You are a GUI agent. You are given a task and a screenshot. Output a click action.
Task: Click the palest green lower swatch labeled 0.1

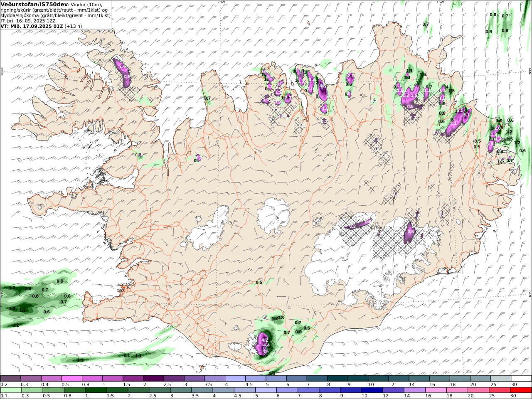click(11, 390)
